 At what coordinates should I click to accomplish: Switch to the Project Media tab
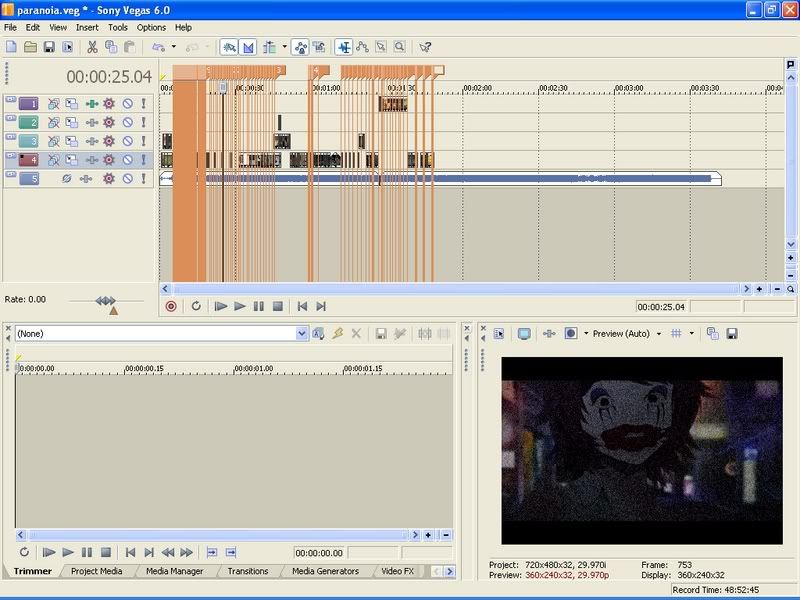click(x=97, y=571)
